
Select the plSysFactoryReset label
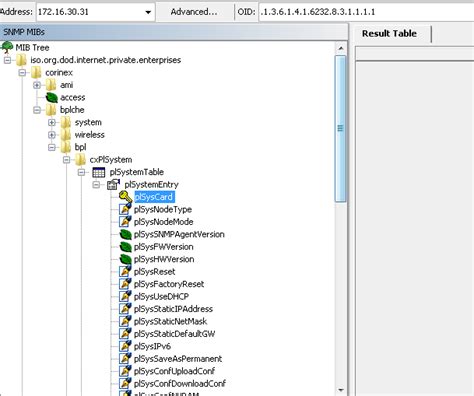(169, 284)
